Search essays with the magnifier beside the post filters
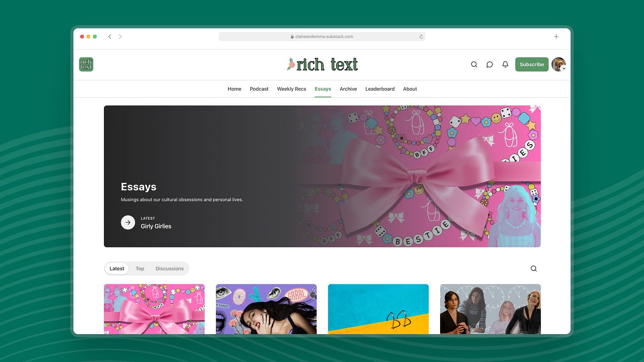The width and height of the screenshot is (644, 362). (x=534, y=268)
